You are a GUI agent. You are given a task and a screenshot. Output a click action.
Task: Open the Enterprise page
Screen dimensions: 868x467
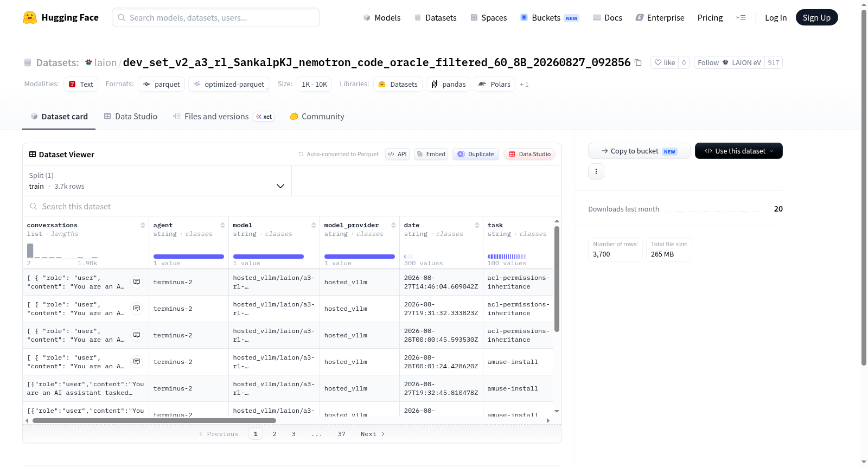click(660, 17)
